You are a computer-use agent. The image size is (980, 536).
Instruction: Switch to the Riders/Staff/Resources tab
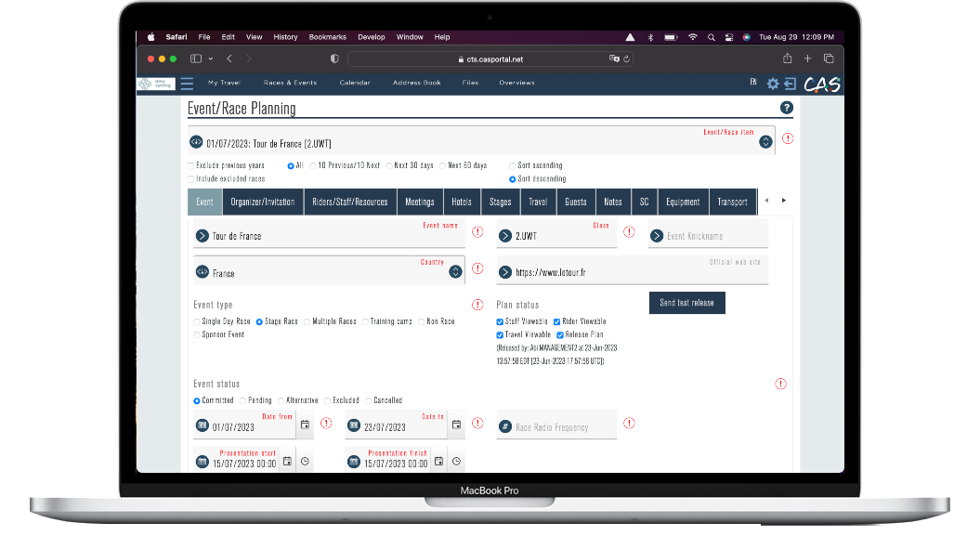350,202
